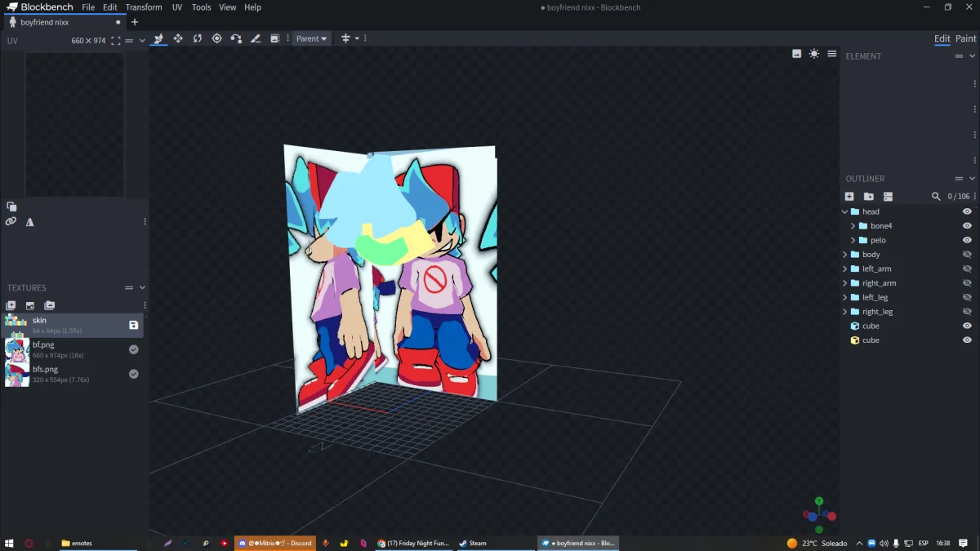Select the bf.png texture
980x551 pixels.
point(73,349)
